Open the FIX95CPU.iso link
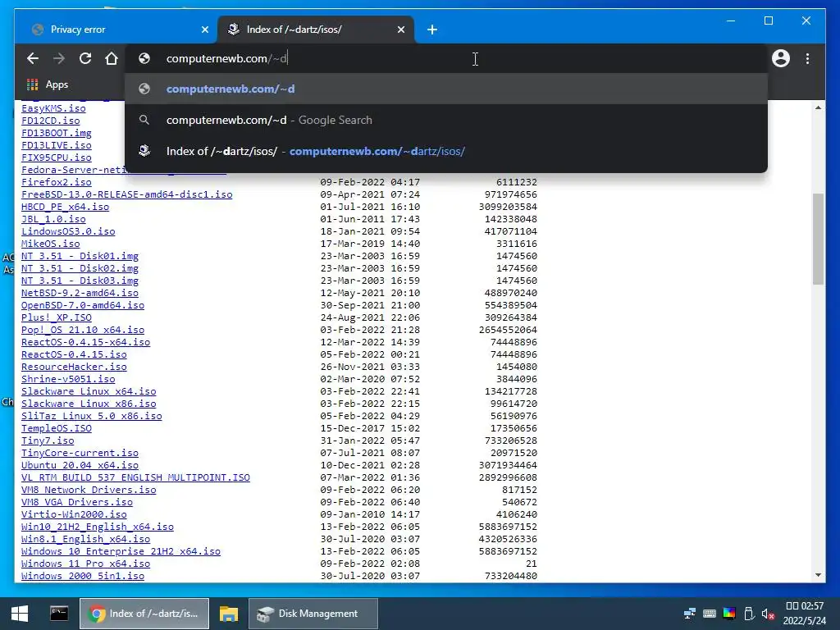This screenshot has height=630, width=840. click(x=57, y=157)
